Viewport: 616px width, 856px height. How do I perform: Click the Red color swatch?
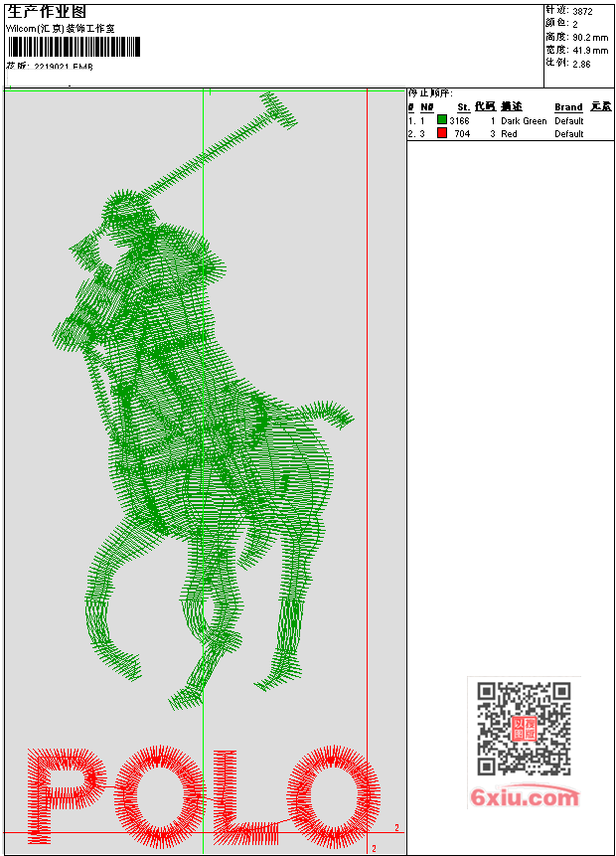point(442,132)
